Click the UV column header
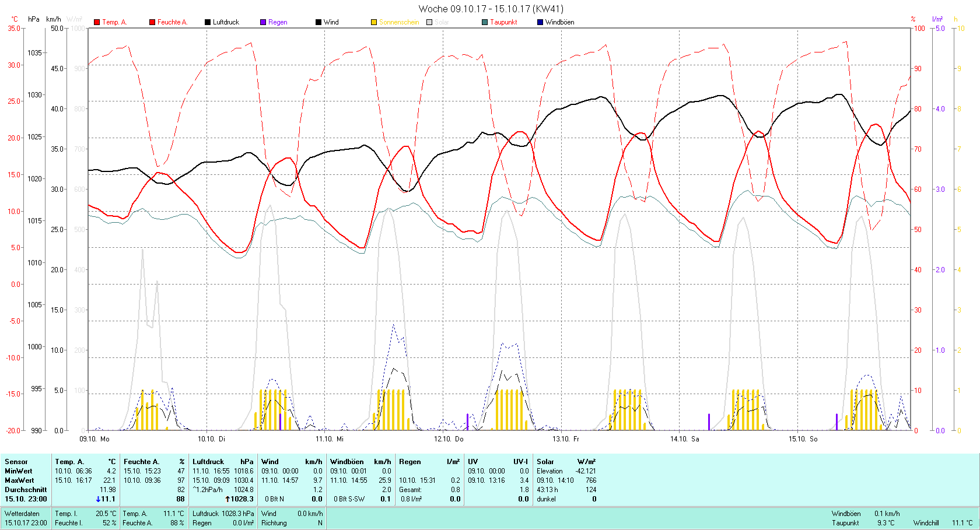 [x=473, y=461]
